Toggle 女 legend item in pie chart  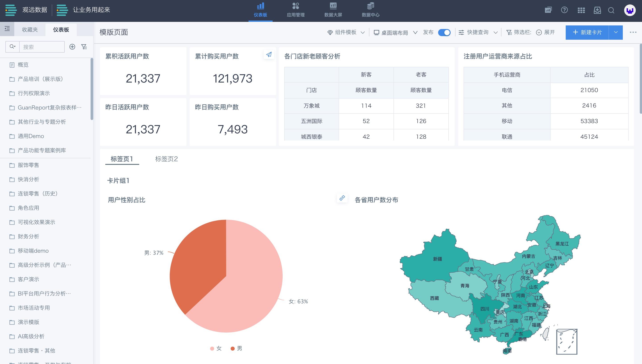(216, 348)
